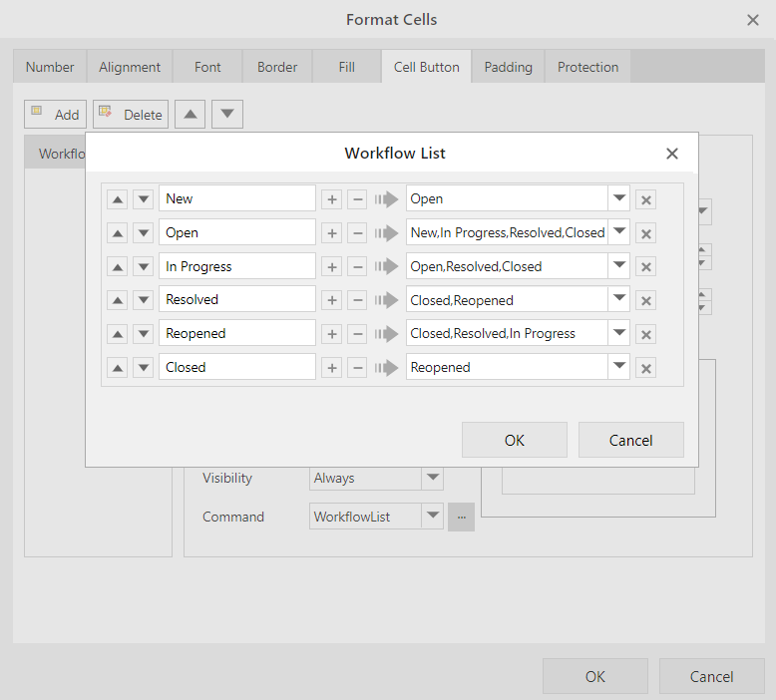Open dropdown showing Closed,Reopened
The image size is (776, 700).
point(619,299)
